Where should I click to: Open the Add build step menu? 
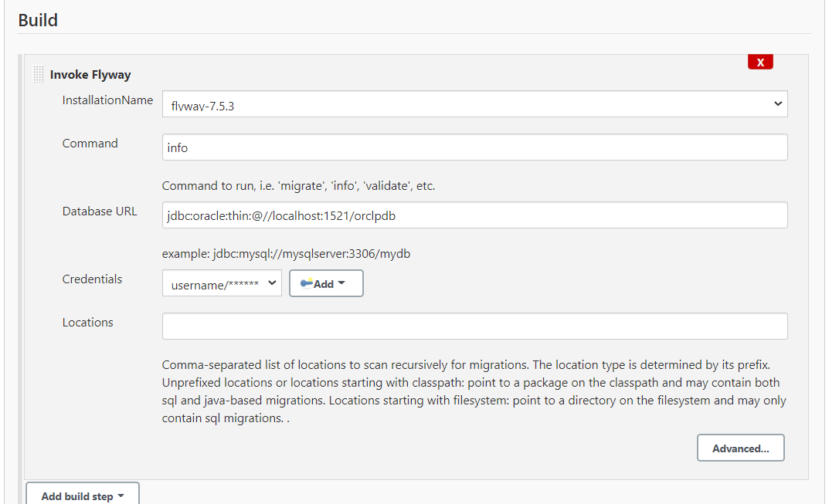click(82, 496)
